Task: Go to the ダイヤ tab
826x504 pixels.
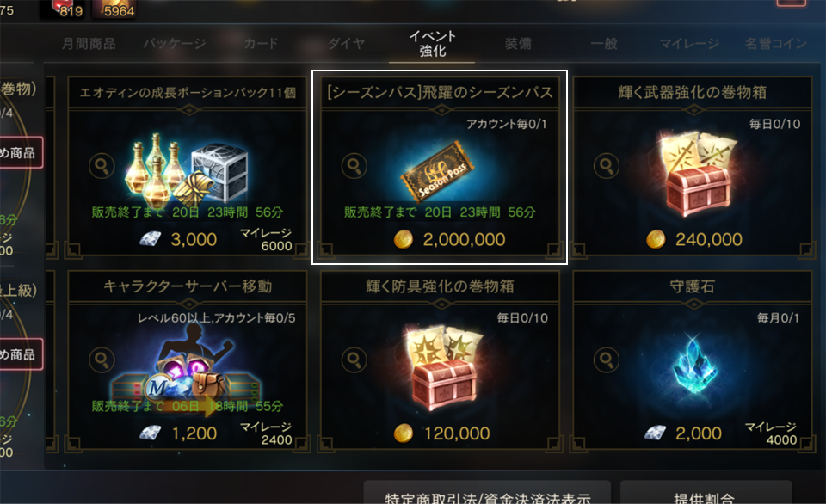Action: (x=346, y=44)
